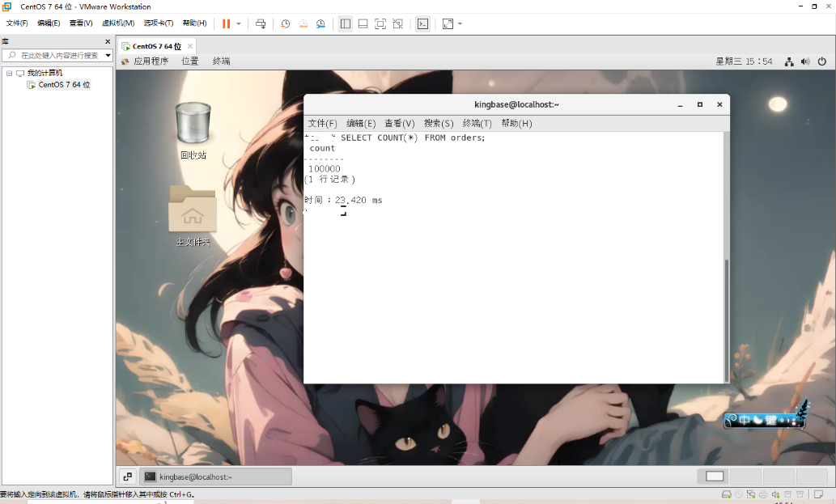Open terminal 文件(F) menu
This screenshot has height=504, width=836.
(x=322, y=124)
